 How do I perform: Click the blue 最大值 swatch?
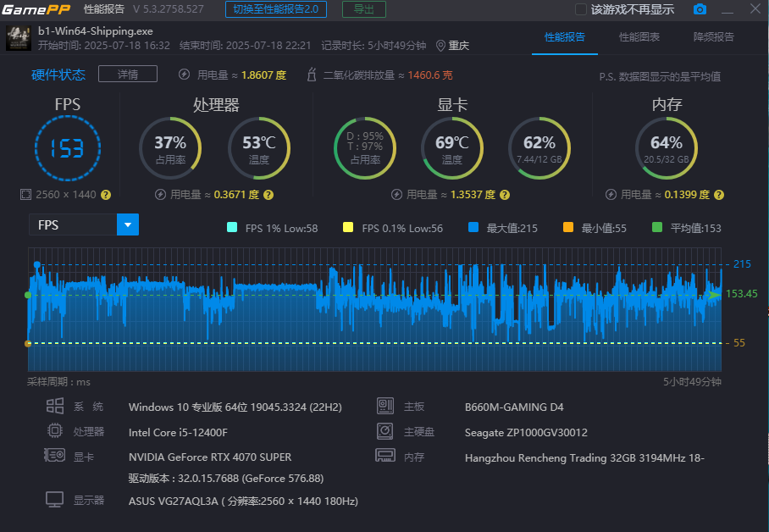click(473, 227)
